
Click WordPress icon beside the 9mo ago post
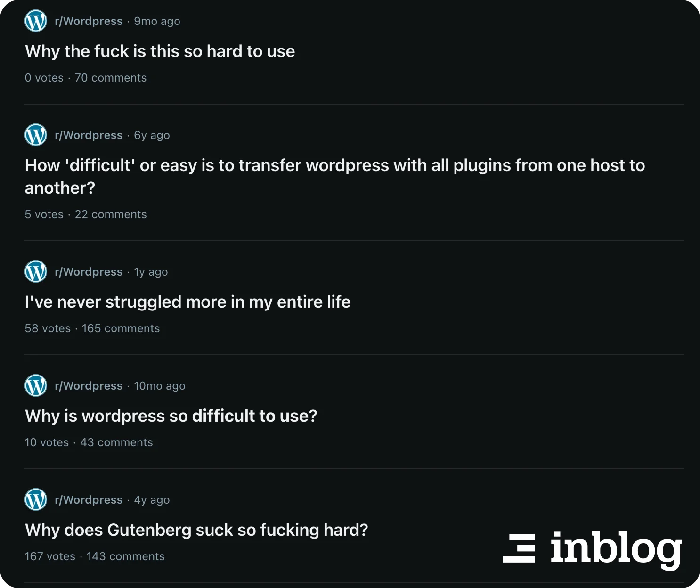point(36,21)
